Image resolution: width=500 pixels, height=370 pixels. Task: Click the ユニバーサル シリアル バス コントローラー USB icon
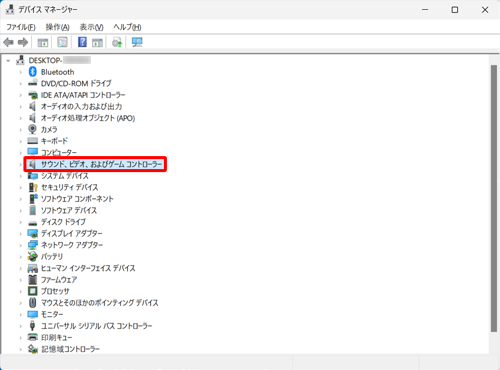[x=32, y=326]
